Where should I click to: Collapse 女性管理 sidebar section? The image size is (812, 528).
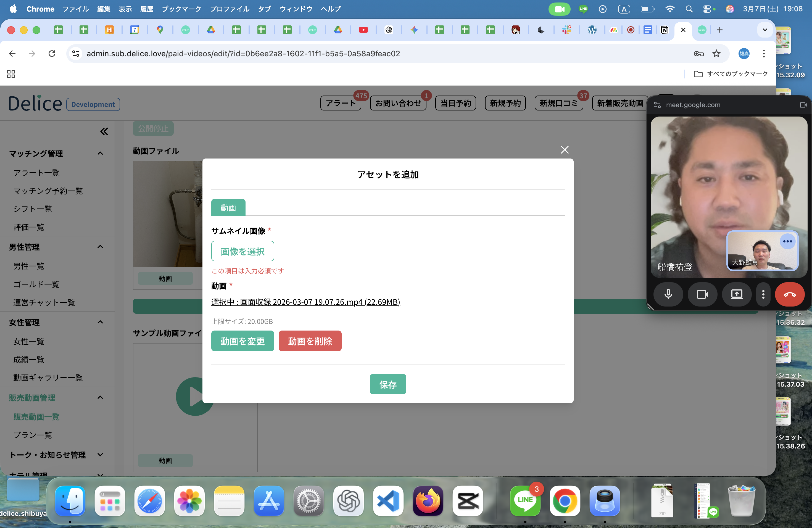pyautogui.click(x=100, y=322)
